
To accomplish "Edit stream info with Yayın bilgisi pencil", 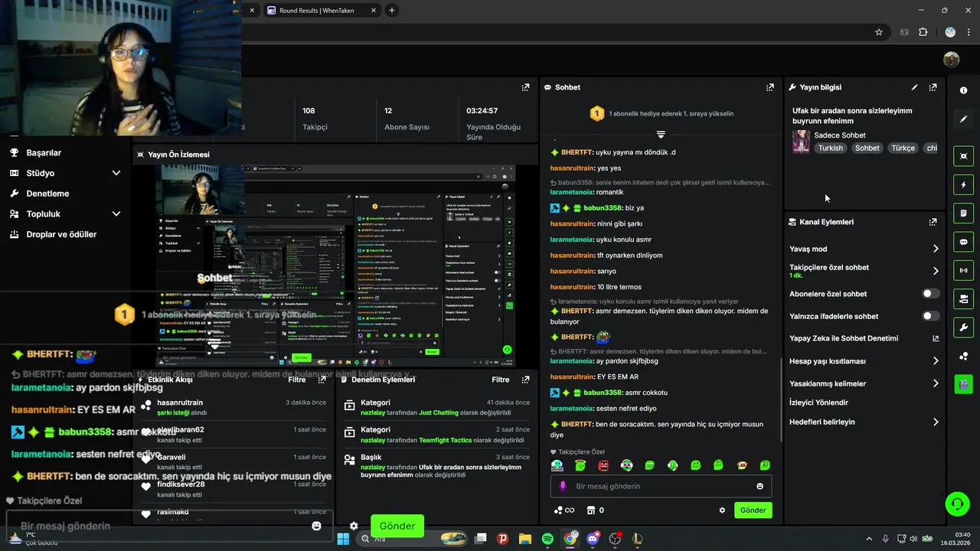I will 914,87.
